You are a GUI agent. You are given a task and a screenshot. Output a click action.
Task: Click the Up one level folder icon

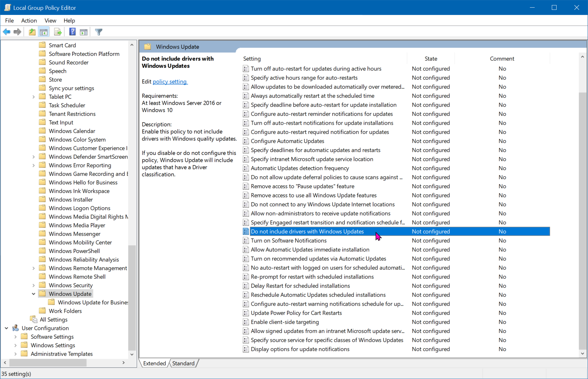(x=32, y=32)
